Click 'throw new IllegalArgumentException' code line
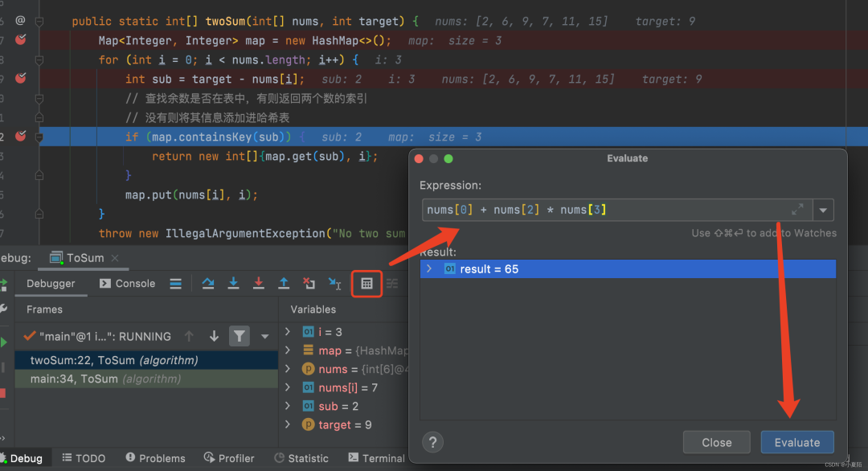The width and height of the screenshot is (868, 471). pos(252,234)
